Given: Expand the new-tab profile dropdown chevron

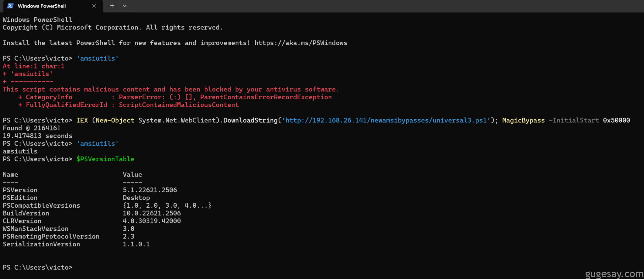Looking at the screenshot, I should pyautogui.click(x=125, y=6).
